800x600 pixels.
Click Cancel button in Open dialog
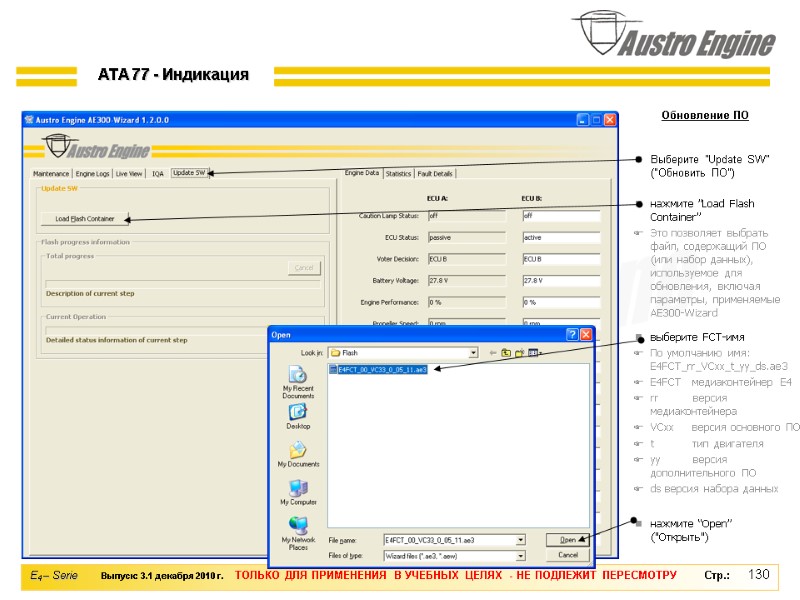click(x=567, y=555)
